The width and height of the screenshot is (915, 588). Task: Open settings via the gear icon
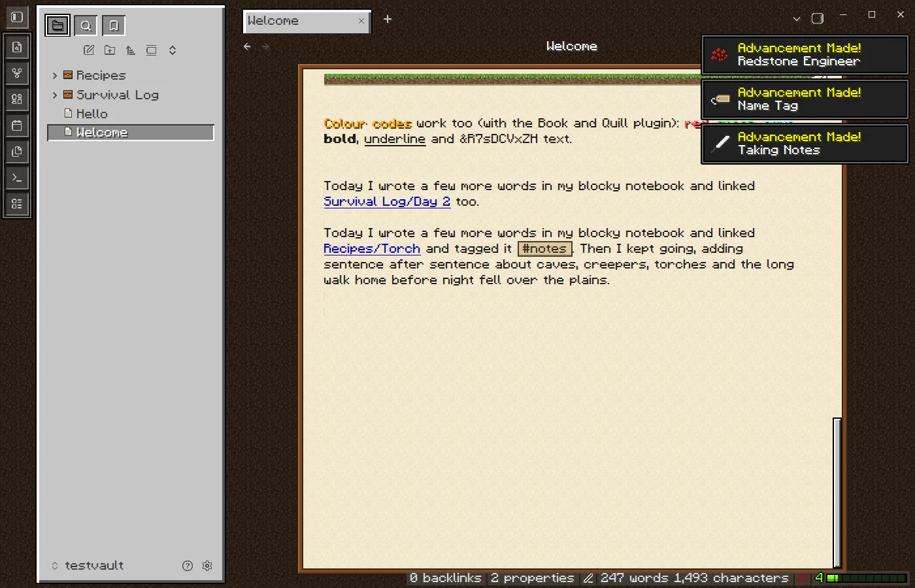(x=207, y=566)
